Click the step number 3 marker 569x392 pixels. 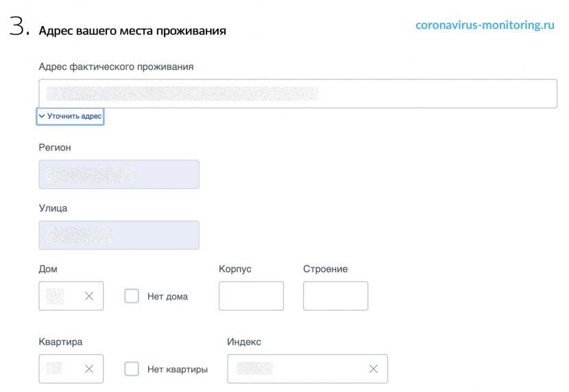tap(19, 27)
